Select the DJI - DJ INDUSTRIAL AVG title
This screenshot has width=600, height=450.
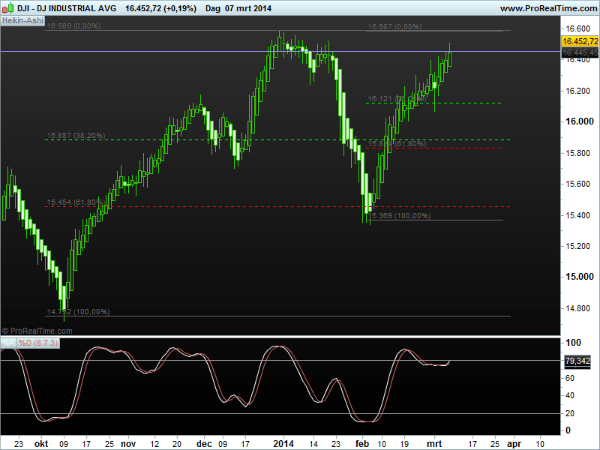(x=67, y=8)
